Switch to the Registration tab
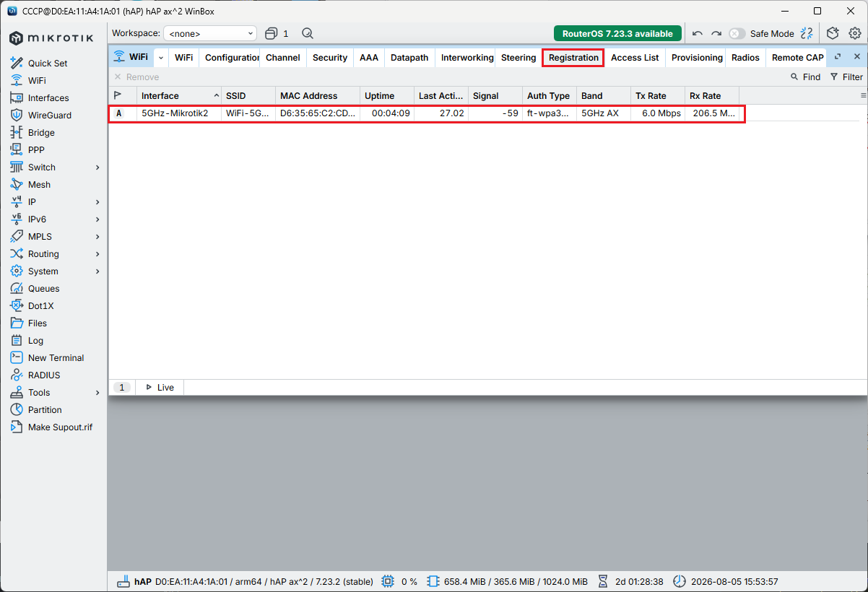This screenshot has height=592, width=868. coord(573,58)
